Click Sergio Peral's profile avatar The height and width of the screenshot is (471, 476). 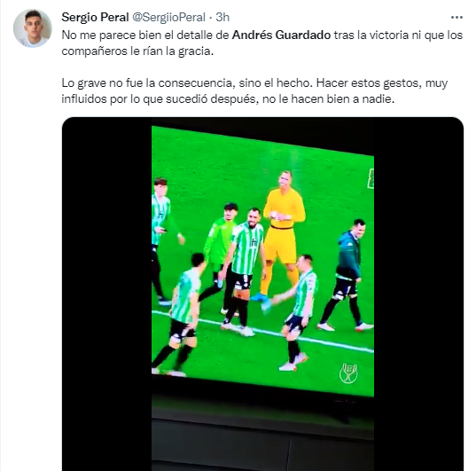coord(33,28)
